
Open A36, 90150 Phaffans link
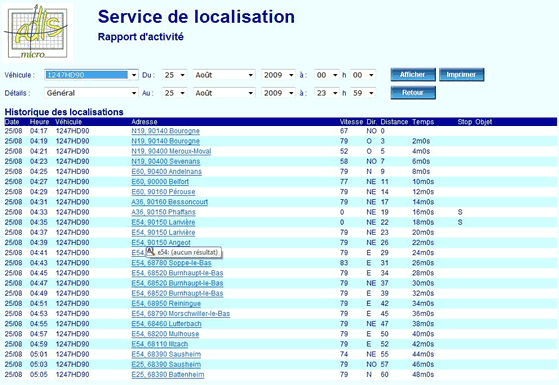point(164,212)
